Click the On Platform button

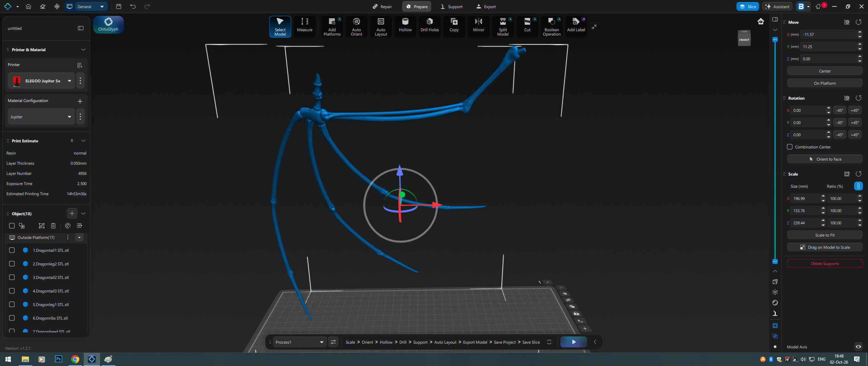coord(825,83)
